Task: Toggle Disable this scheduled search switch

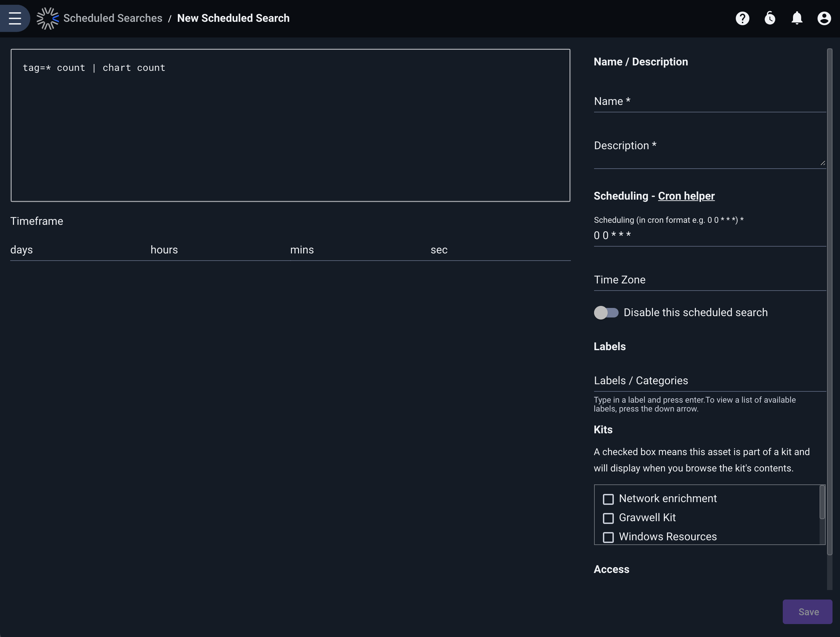Action: click(606, 313)
